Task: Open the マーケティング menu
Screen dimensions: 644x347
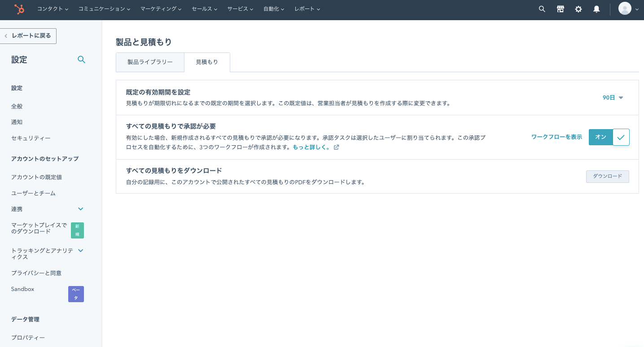Action: coord(161,9)
